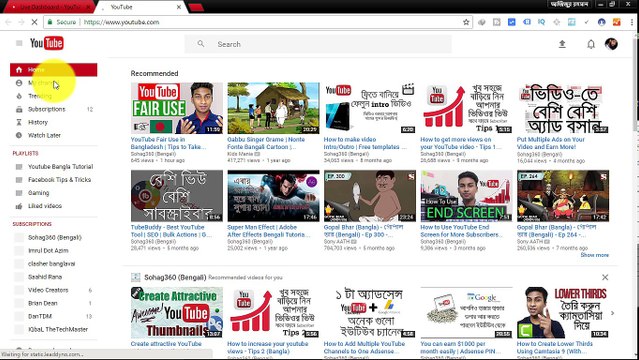The image size is (639, 360).
Task: Open Gopal Bhar Ep 300 thumbnail
Action: pos(370,196)
